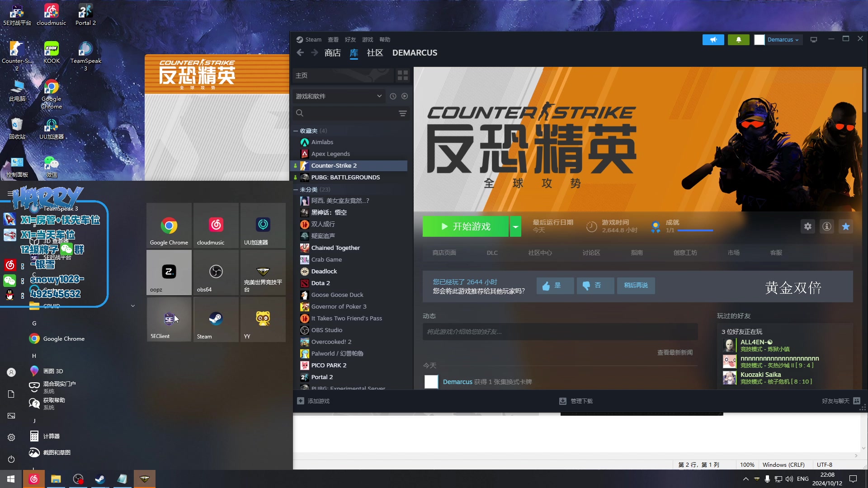Toggle favorite star for Counter-Strike 2
Image resolution: width=868 pixels, height=488 pixels.
click(846, 226)
